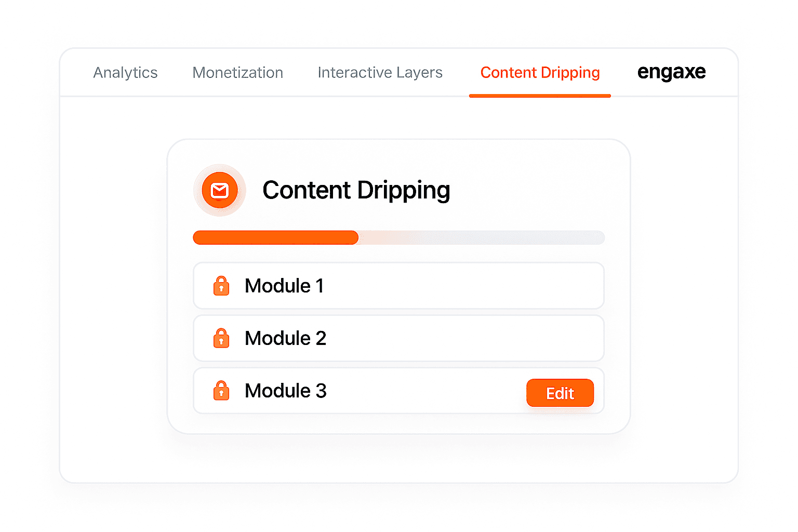Click the engaxe logo
This screenshot has height=532, width=798.
[x=671, y=72]
